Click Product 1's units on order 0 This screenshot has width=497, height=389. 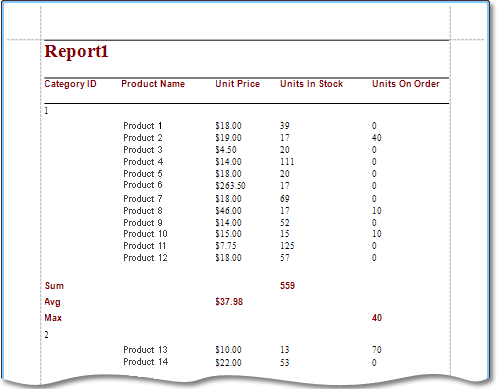pos(374,126)
